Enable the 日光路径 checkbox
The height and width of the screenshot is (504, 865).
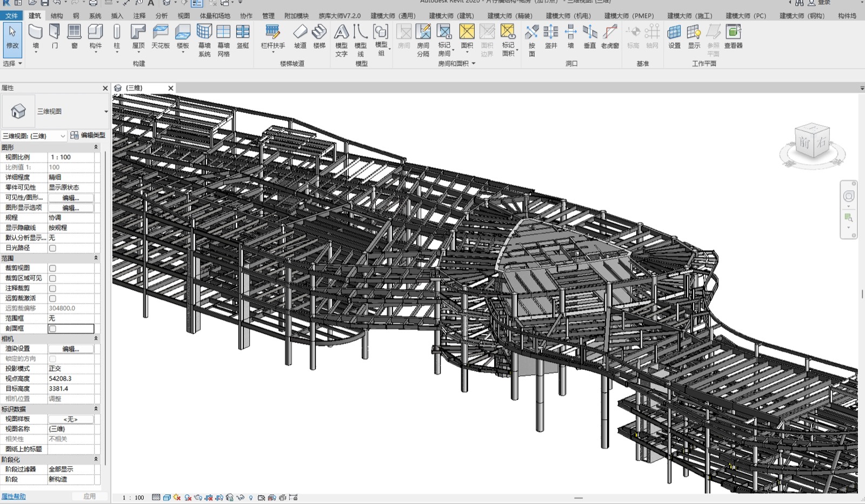[52, 248]
